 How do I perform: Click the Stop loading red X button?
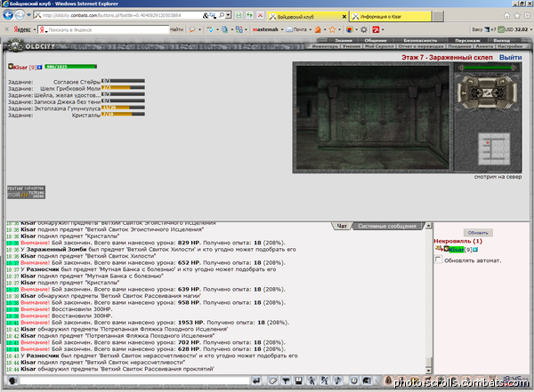click(x=260, y=15)
